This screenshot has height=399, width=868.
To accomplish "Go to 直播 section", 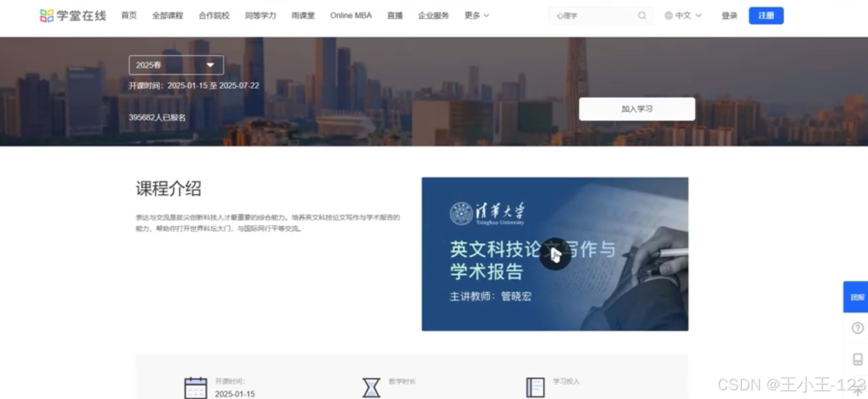I will point(395,15).
